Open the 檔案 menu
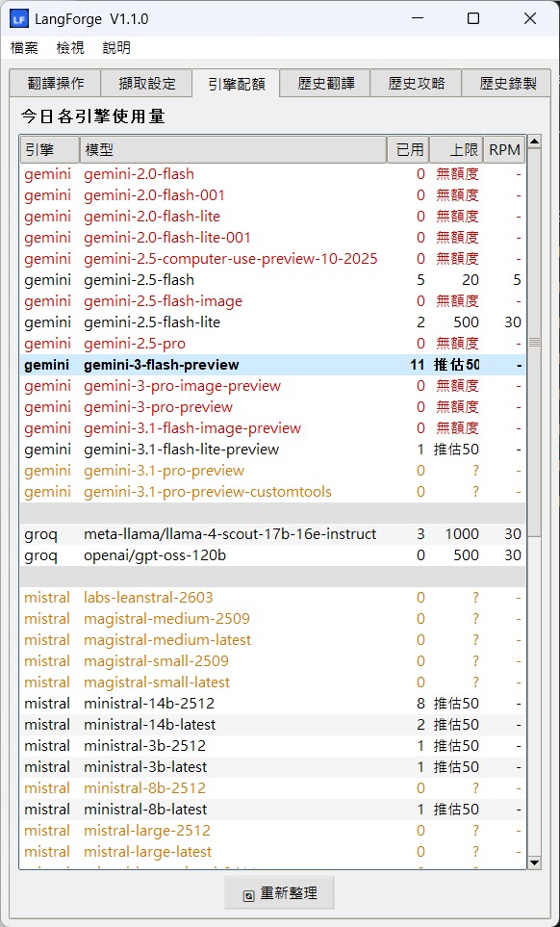560x927 pixels. [24, 48]
